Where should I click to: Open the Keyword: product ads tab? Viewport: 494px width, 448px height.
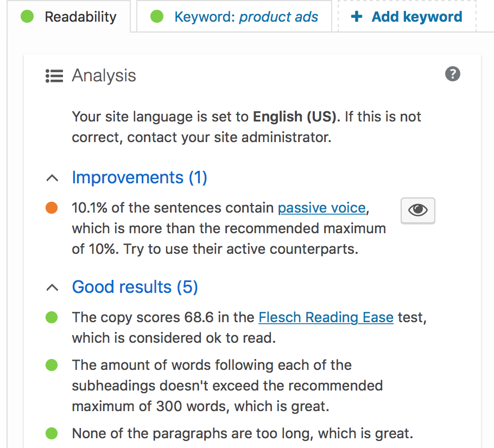click(x=246, y=17)
